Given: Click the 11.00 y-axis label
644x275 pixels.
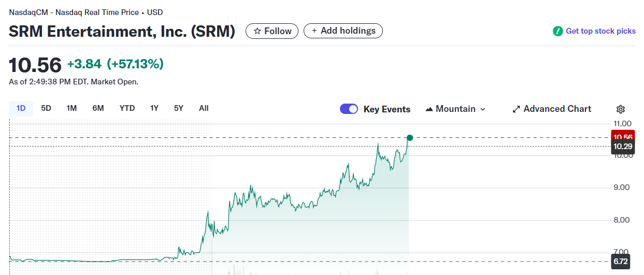Looking at the screenshot, I should click(622, 124).
